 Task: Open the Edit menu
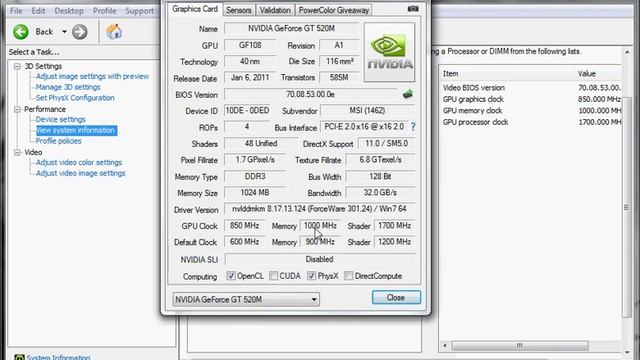pyautogui.click(x=38, y=11)
